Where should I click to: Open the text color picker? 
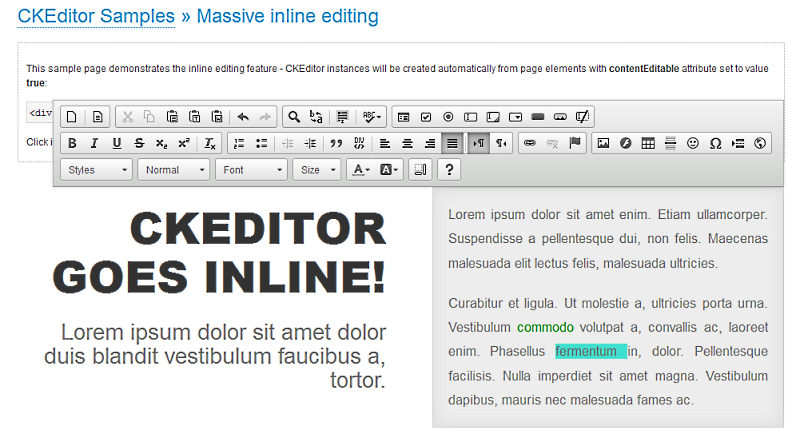[x=361, y=170]
